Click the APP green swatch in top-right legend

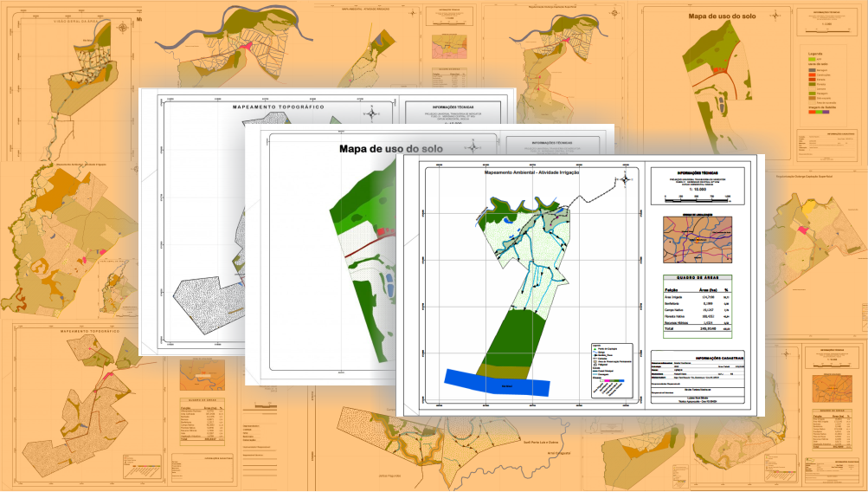point(811,58)
